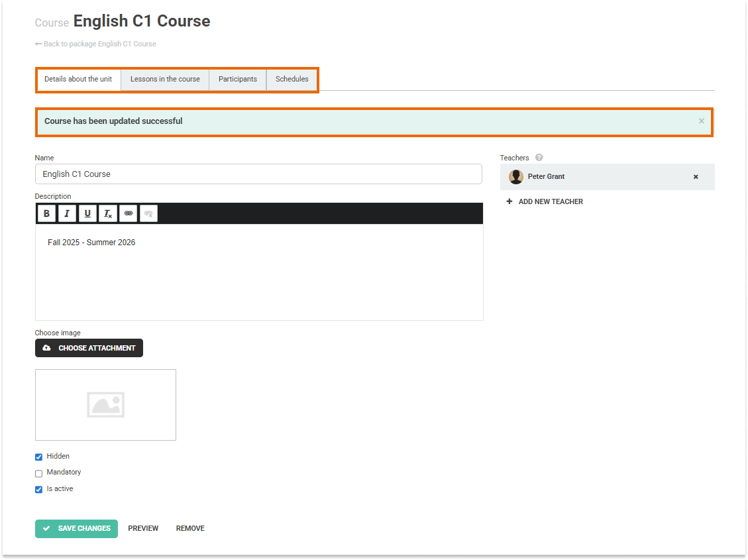Click the Peter Grant teacher name
The height and width of the screenshot is (560, 748).
(x=546, y=176)
